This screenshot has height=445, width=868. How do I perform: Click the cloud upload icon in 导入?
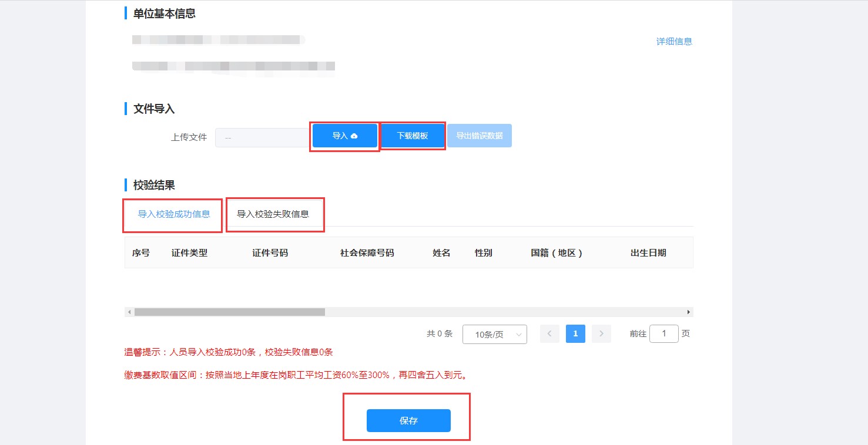354,136
